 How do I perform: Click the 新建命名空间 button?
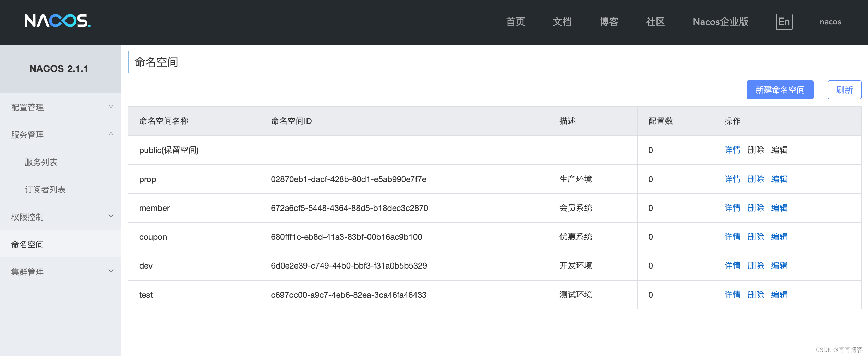point(780,90)
